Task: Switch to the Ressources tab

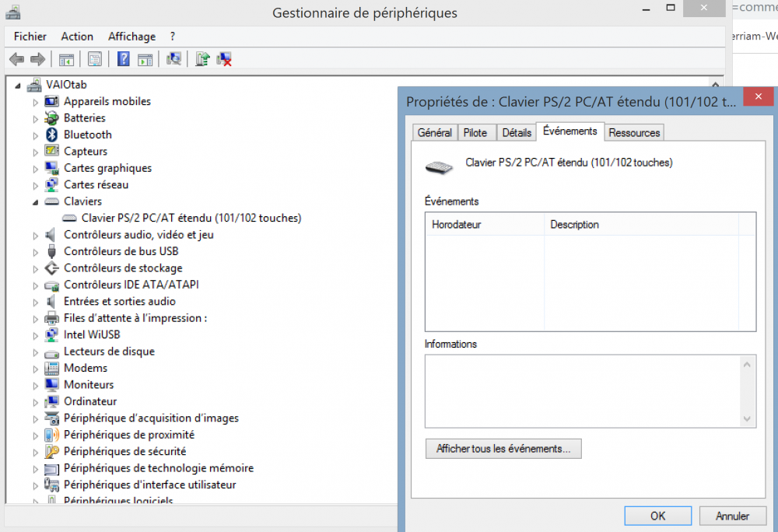Action: pos(634,133)
